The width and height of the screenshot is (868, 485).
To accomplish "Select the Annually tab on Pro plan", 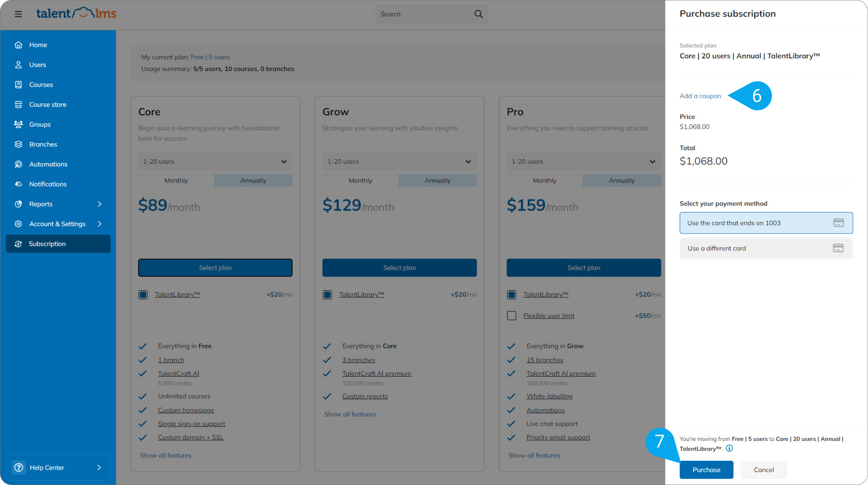I will pyautogui.click(x=621, y=180).
